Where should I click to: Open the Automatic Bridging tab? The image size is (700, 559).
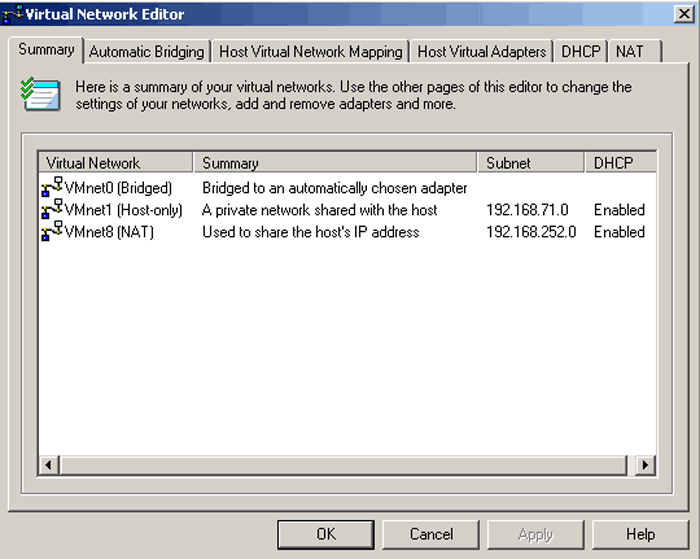(146, 52)
